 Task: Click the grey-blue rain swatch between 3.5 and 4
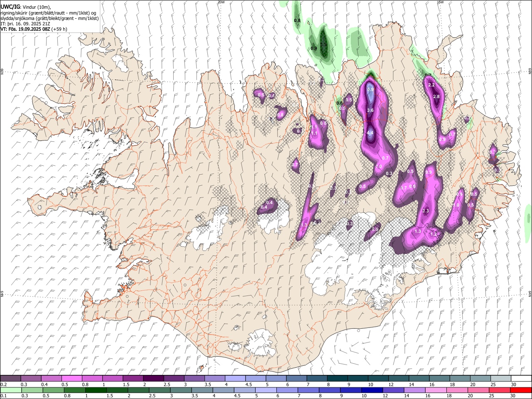[202, 390]
